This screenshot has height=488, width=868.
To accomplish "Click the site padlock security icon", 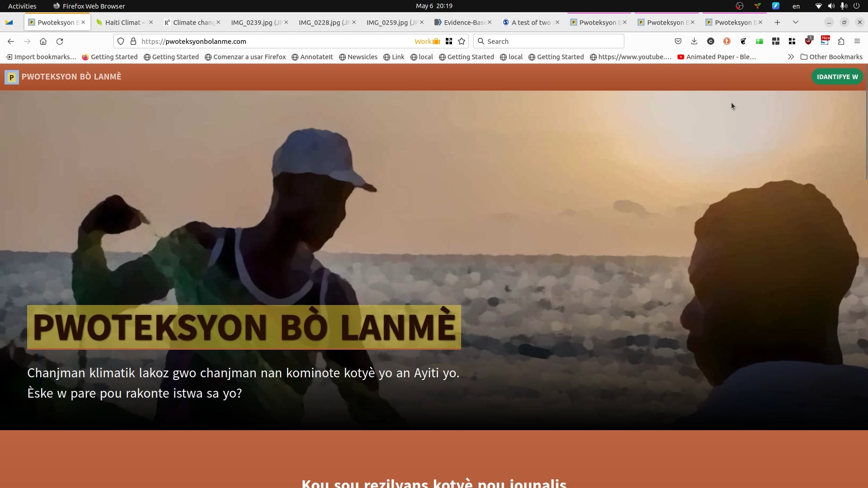I will point(133,41).
